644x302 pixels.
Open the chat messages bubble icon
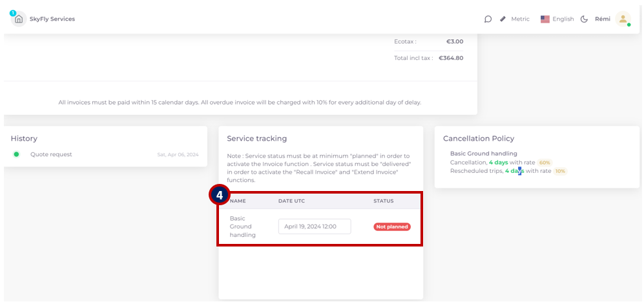click(x=488, y=19)
